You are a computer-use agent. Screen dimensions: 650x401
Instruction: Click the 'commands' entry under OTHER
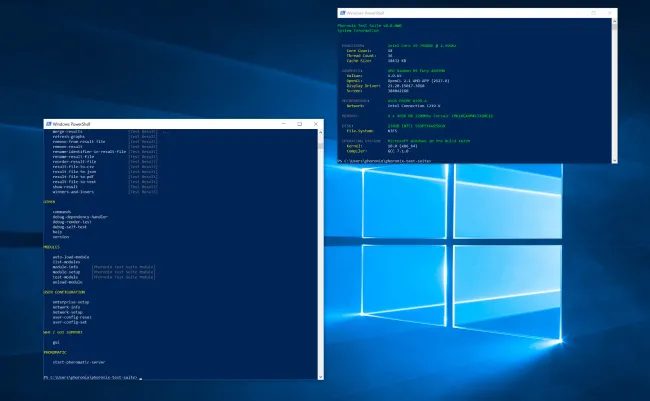point(62,212)
